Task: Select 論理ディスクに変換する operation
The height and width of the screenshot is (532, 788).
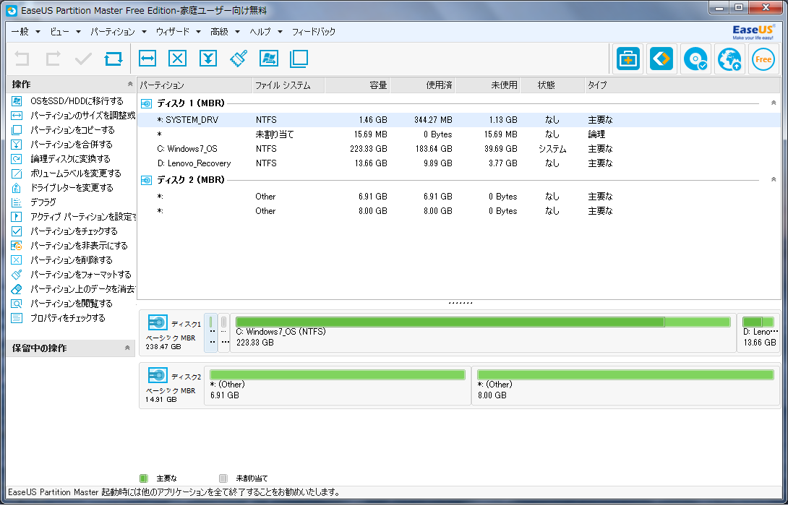Action: (70, 159)
